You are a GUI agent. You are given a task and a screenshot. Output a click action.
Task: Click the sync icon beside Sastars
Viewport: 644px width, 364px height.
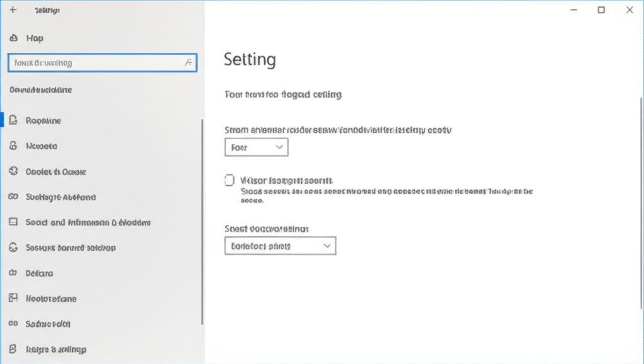[13, 248]
